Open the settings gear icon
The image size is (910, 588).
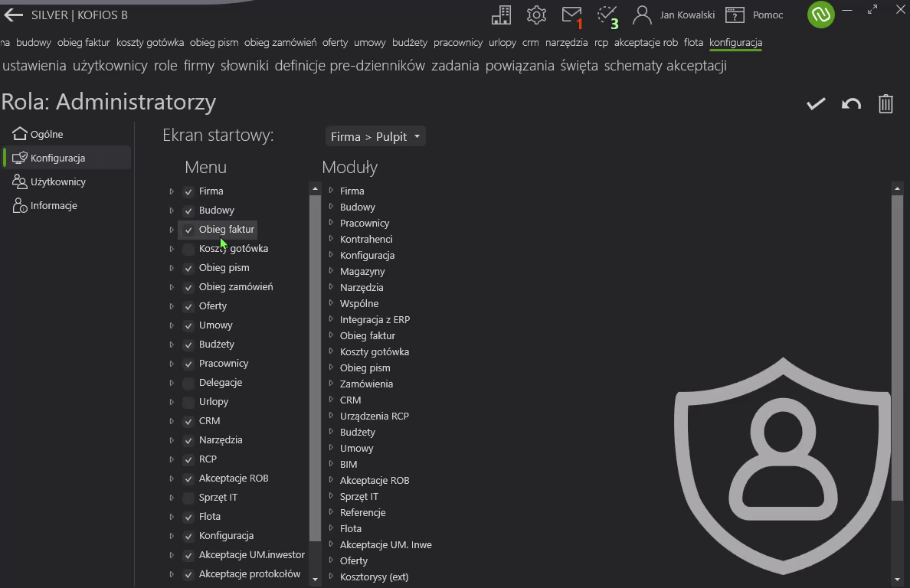pos(536,15)
